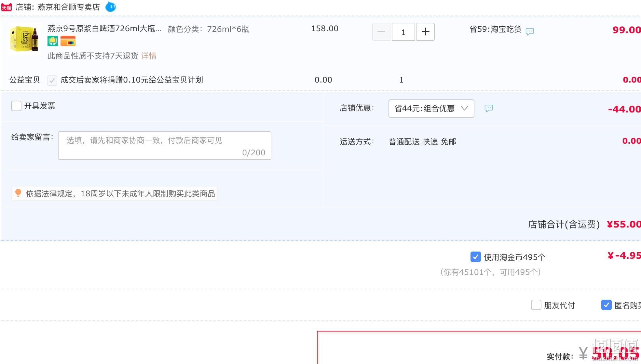This screenshot has height=364, width=641.
Task: Select the 颜色分类：726ml*6瓶 variant text
Action: (x=209, y=29)
